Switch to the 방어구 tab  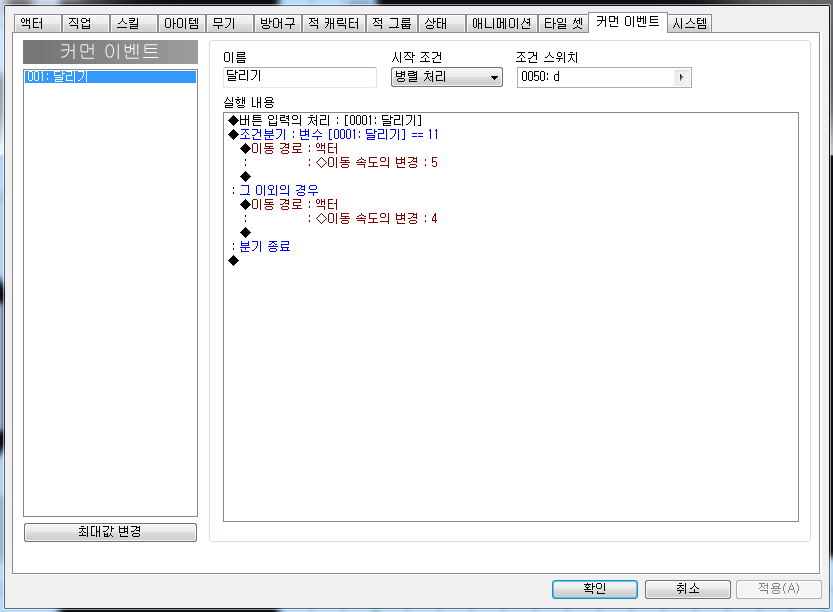pos(277,23)
